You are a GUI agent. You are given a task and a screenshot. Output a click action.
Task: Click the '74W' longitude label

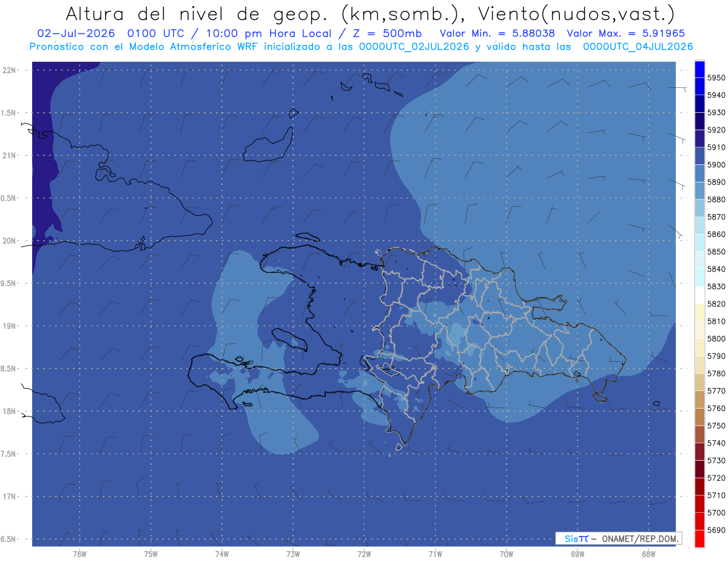[x=222, y=554]
